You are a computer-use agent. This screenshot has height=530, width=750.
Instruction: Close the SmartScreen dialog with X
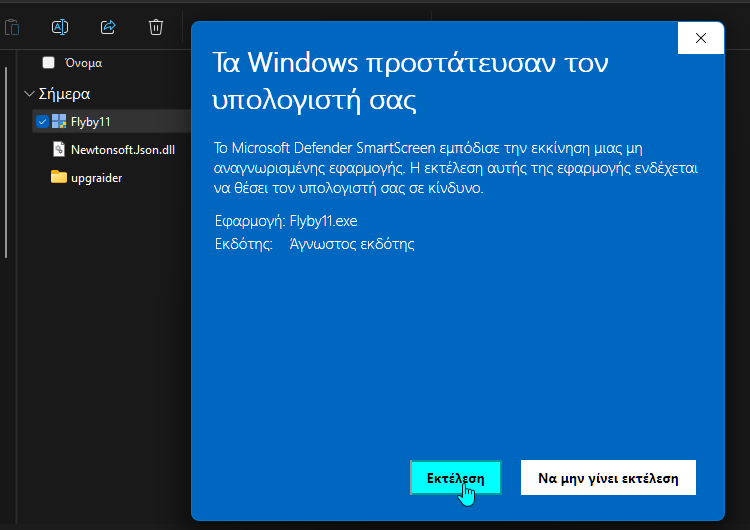pyautogui.click(x=701, y=38)
